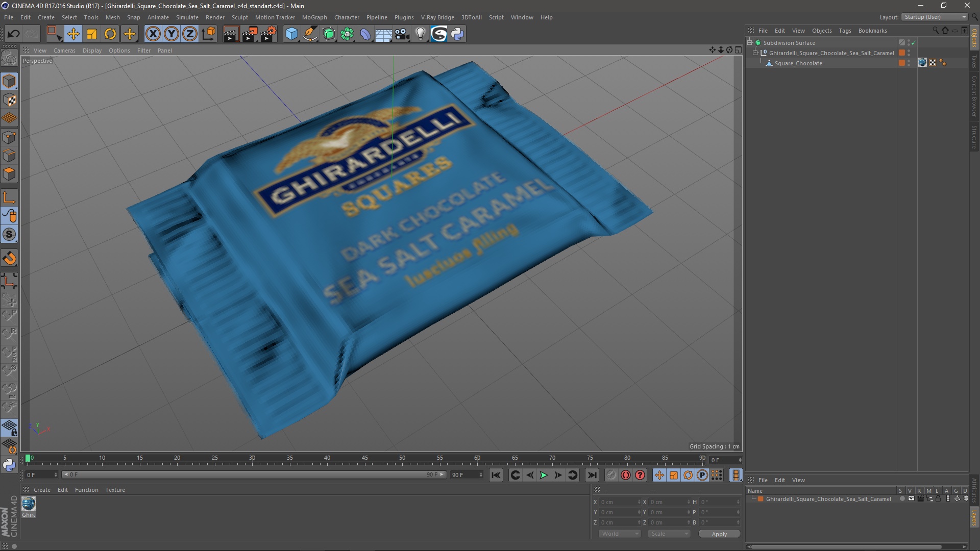Switch to Takes side tab

(974, 62)
